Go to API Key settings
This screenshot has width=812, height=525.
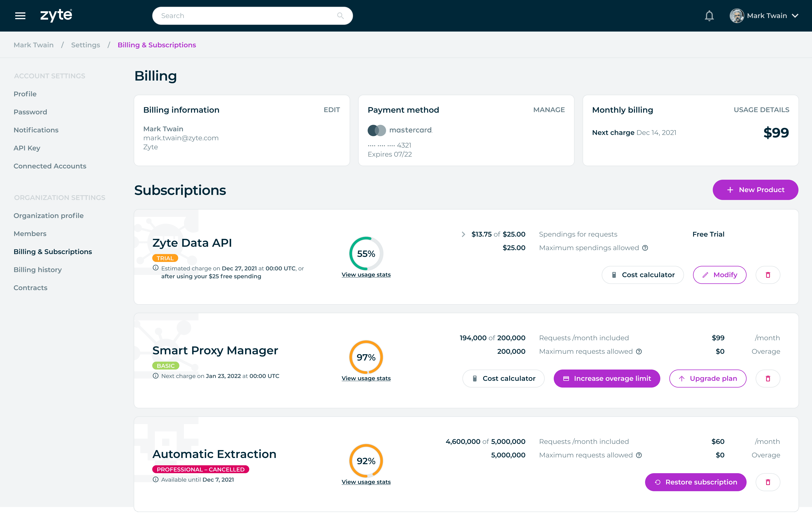[27, 148]
